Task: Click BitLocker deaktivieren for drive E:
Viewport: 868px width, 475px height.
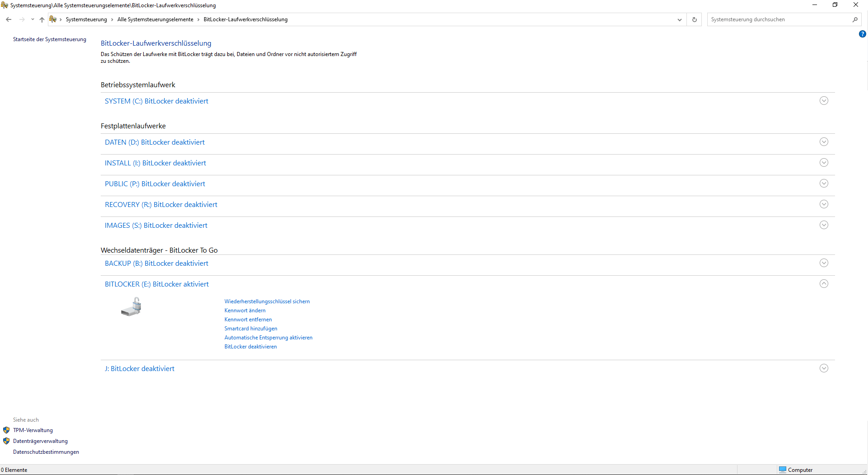Action: click(x=251, y=347)
